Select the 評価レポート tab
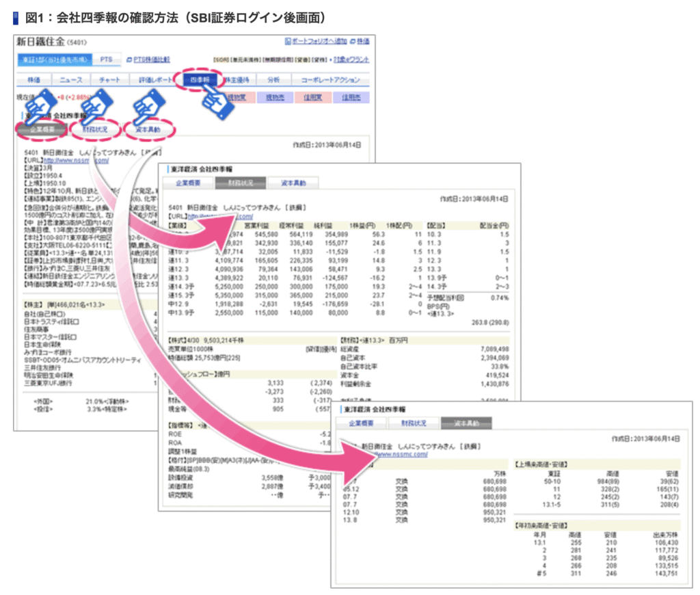The height and width of the screenshot is (595, 700). pos(155,80)
